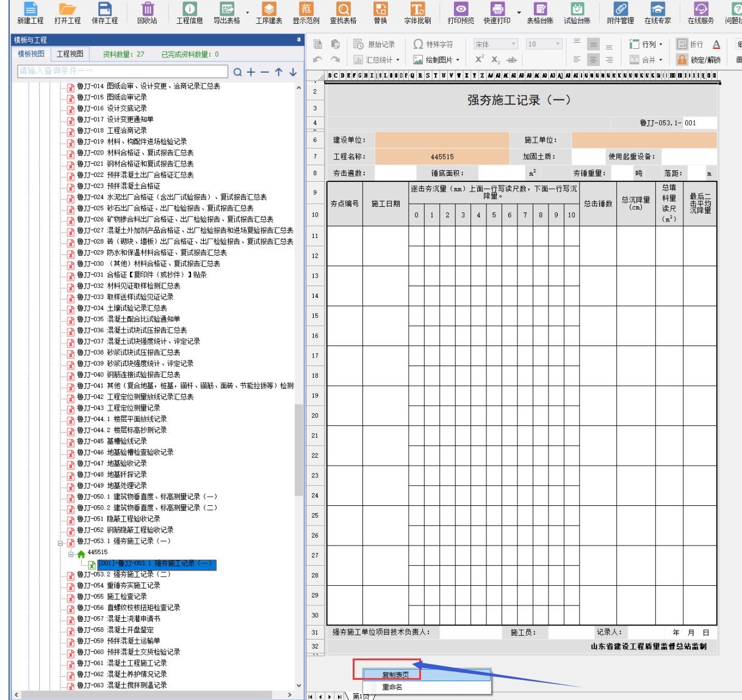Viewport: 742px width, 700px height.
Task: Click the search magnifier icon in tree panel
Action: tap(237, 72)
